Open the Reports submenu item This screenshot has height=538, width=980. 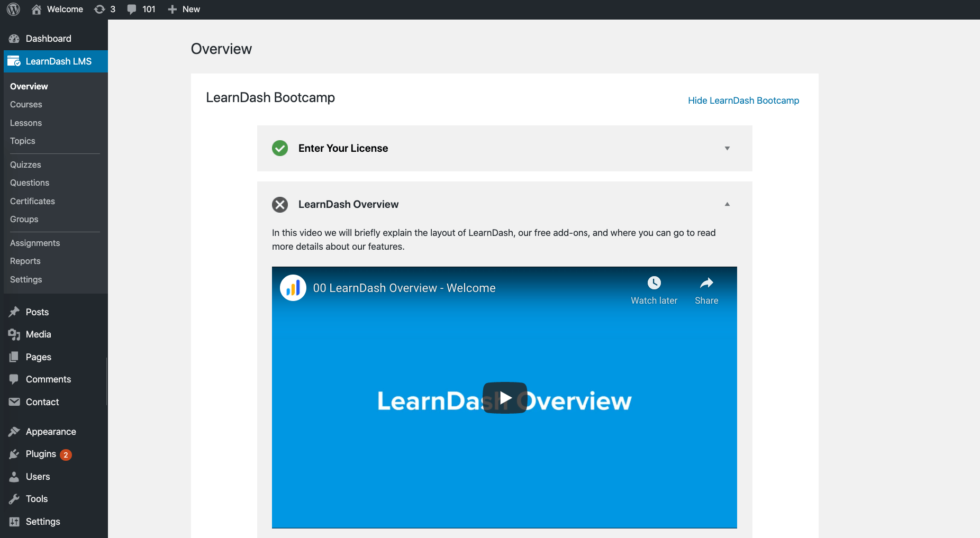(x=25, y=261)
